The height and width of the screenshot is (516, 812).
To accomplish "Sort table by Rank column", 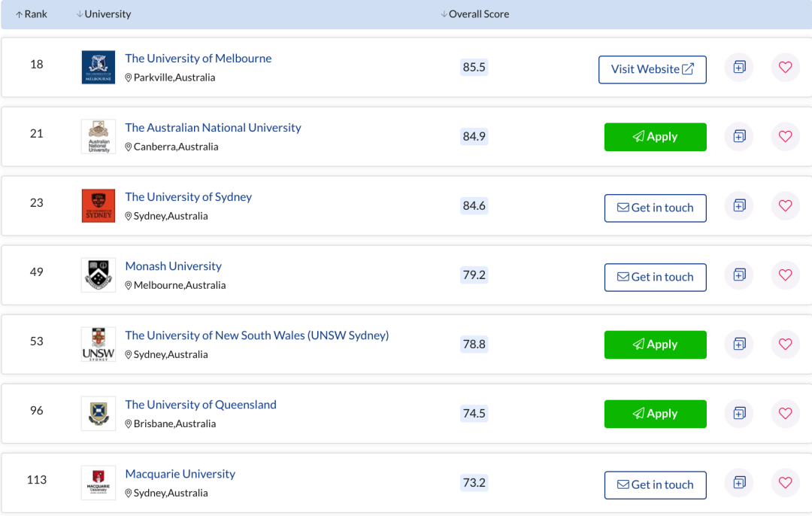I will 32,14.
